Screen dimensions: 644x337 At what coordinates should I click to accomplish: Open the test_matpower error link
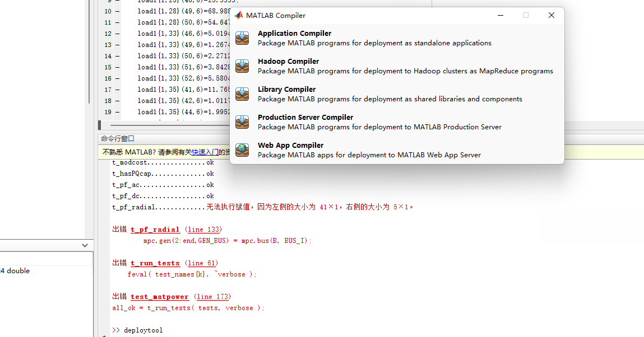[x=160, y=297]
